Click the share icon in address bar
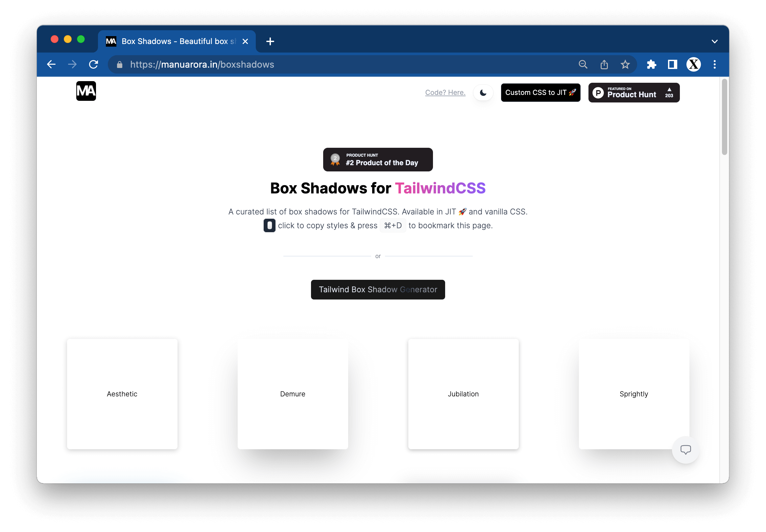 (x=604, y=64)
